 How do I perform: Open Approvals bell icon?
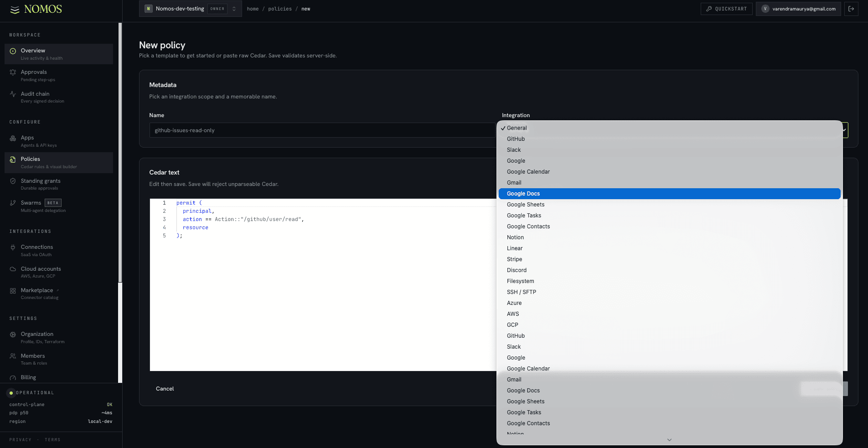(13, 72)
